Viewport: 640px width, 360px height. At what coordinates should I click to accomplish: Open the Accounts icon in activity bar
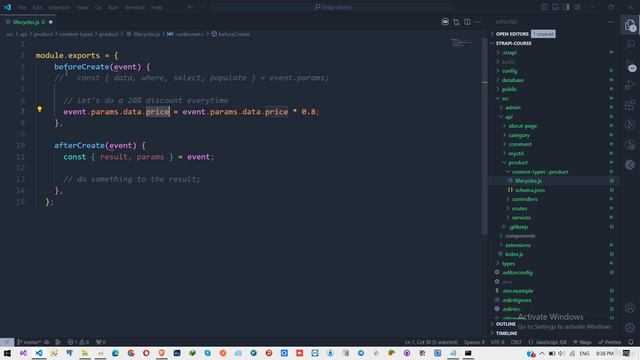[x=630, y=308]
